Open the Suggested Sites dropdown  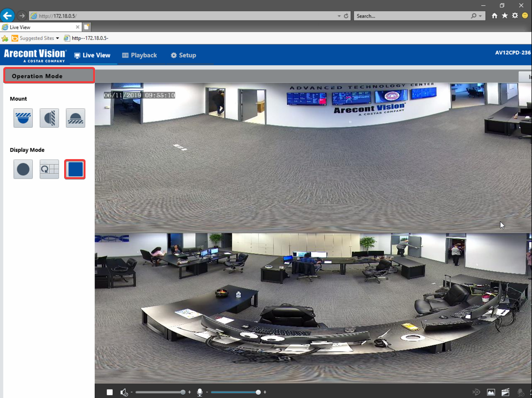58,38
